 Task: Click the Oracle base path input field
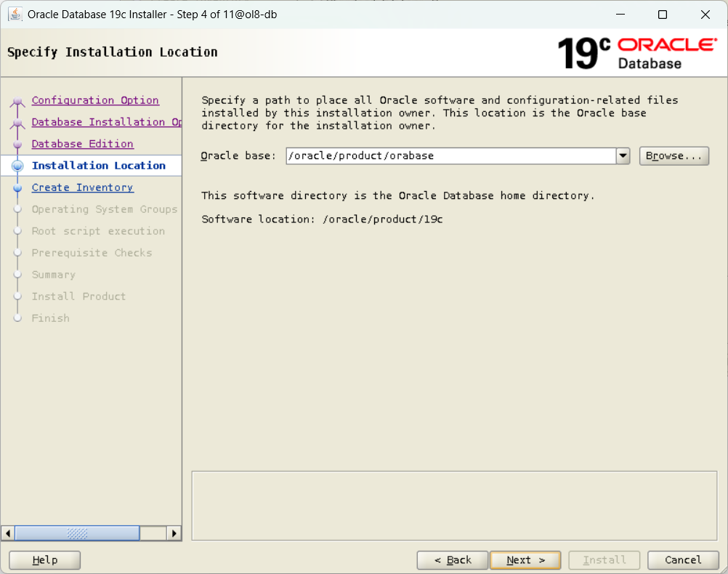450,156
